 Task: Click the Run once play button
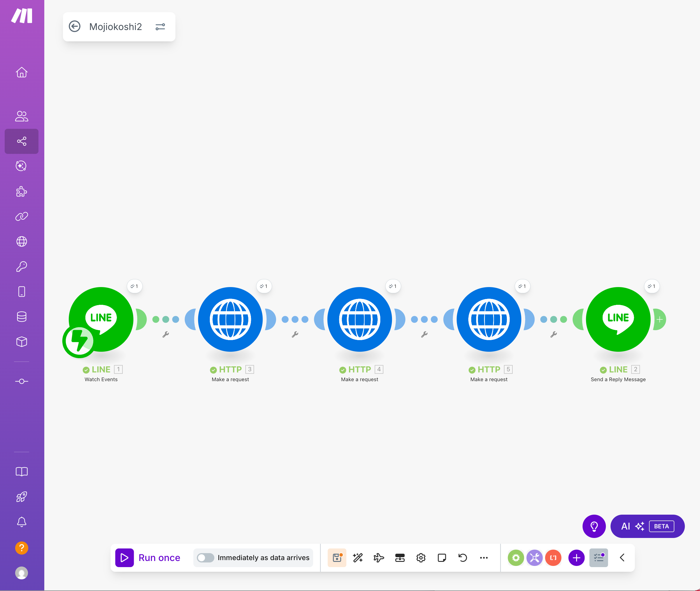124,557
